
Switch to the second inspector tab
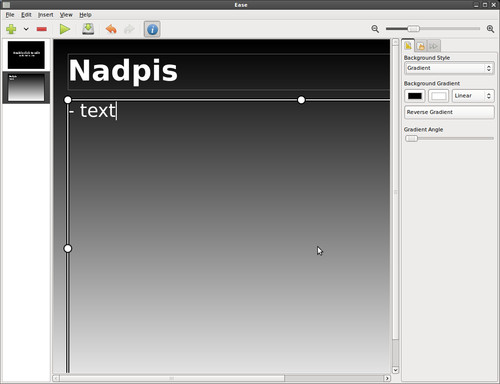click(421, 46)
